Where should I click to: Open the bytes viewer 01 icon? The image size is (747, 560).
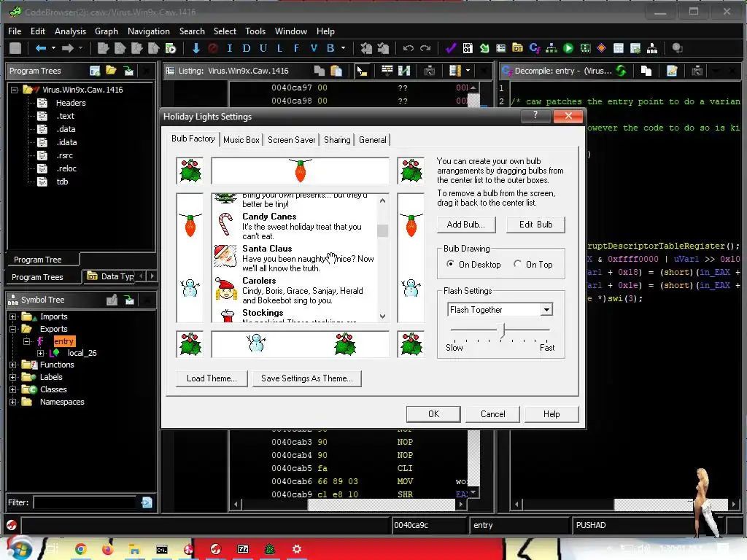click(x=468, y=48)
